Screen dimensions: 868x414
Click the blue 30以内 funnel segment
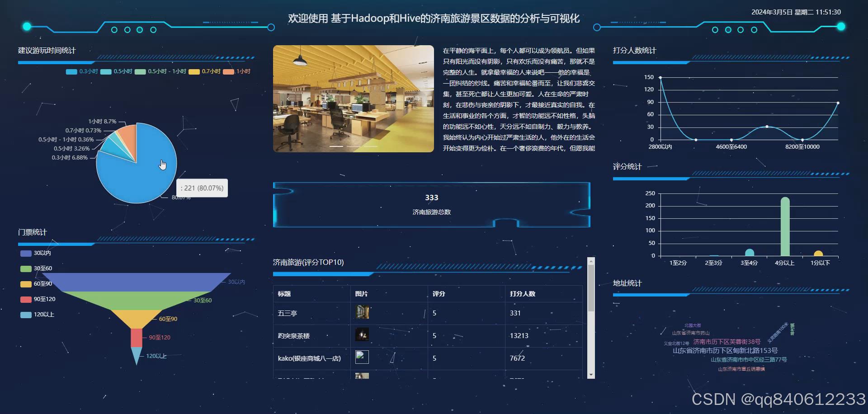click(137, 282)
